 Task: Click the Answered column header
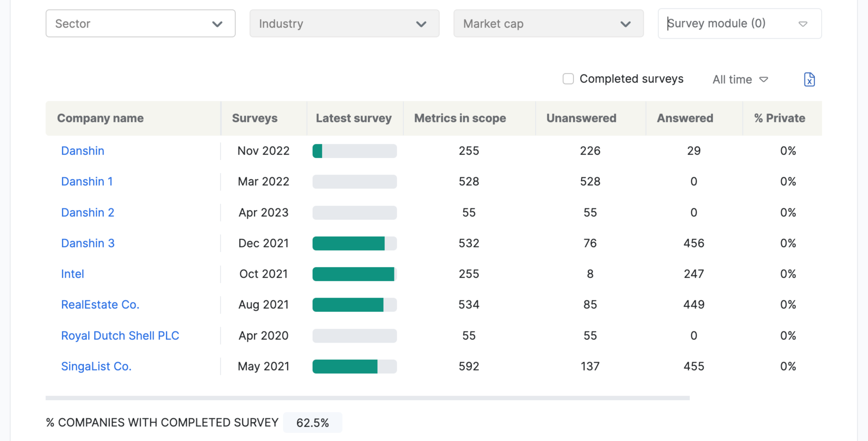(684, 118)
